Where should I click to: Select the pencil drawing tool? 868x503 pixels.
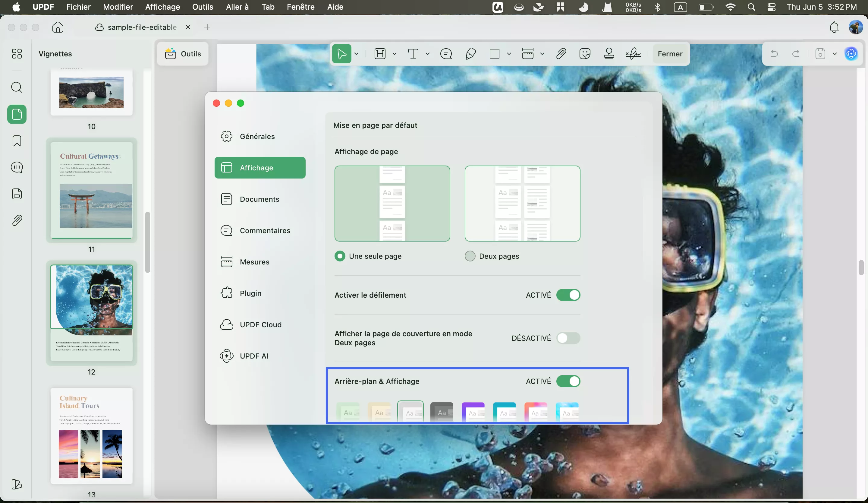coord(470,54)
